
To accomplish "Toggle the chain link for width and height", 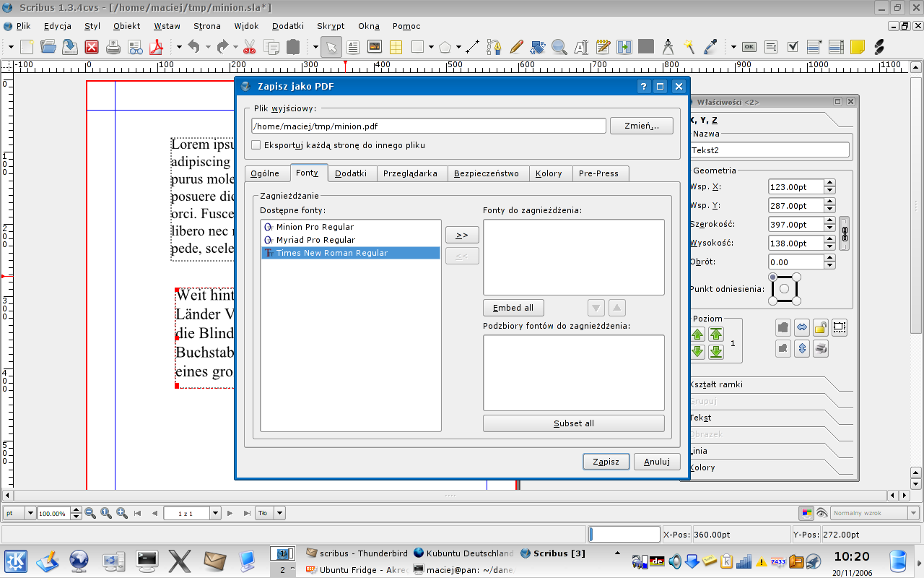I will click(844, 234).
